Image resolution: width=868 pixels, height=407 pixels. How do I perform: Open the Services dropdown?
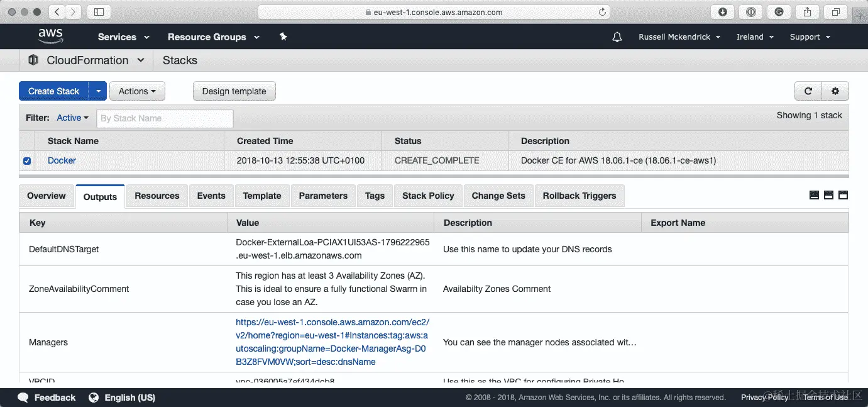pyautogui.click(x=124, y=37)
